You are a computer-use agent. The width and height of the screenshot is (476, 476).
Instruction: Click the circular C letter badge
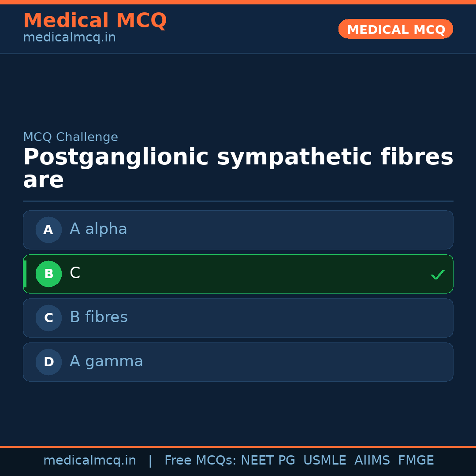[x=48, y=318]
